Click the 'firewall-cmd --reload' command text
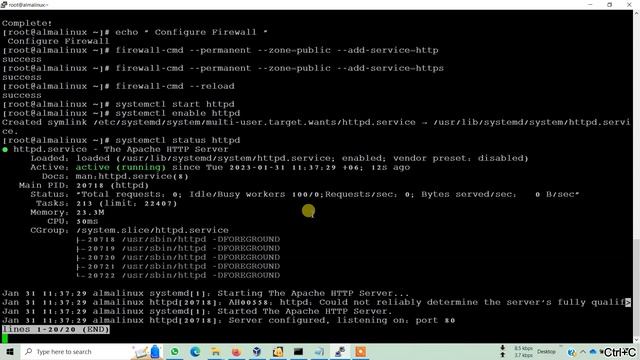This screenshot has height=360, width=640. point(175,86)
